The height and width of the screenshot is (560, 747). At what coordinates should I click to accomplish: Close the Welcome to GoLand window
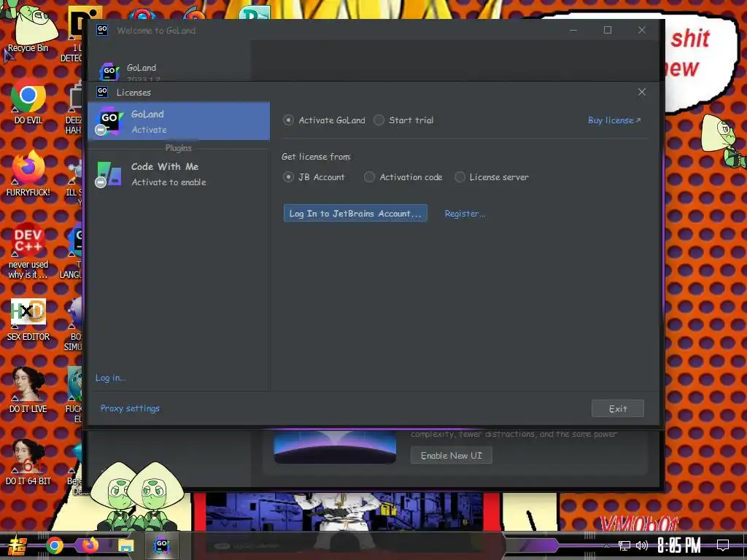[642, 30]
